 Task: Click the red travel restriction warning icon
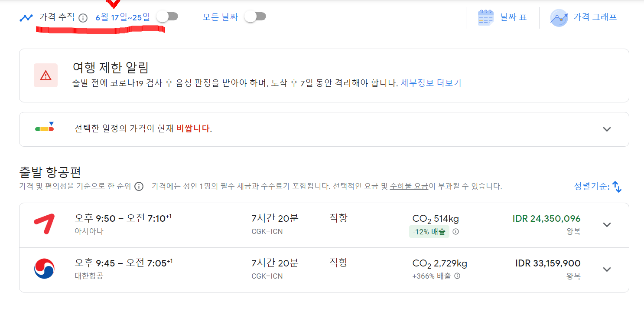coord(46,76)
